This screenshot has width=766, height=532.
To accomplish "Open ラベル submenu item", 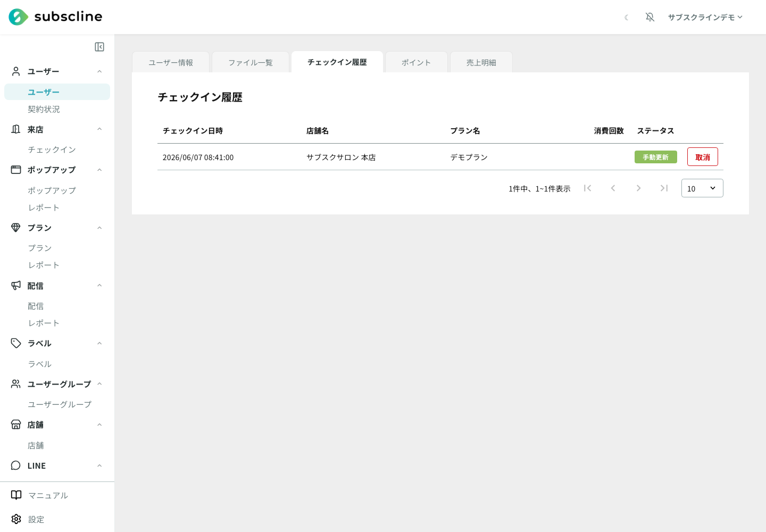I will tap(40, 364).
